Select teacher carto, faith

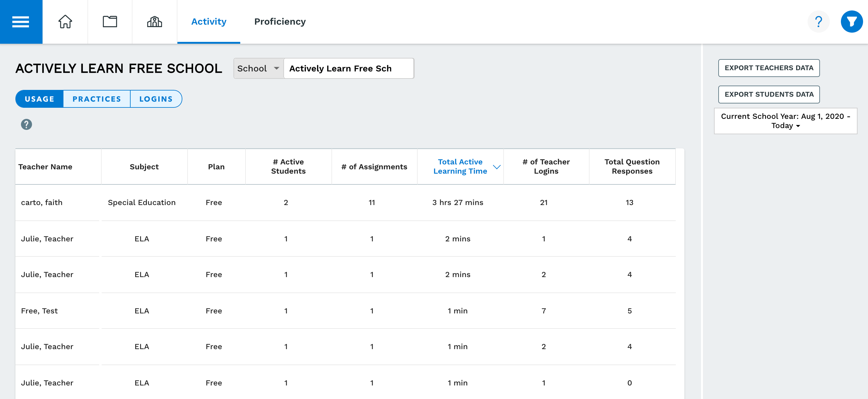pyautogui.click(x=42, y=203)
